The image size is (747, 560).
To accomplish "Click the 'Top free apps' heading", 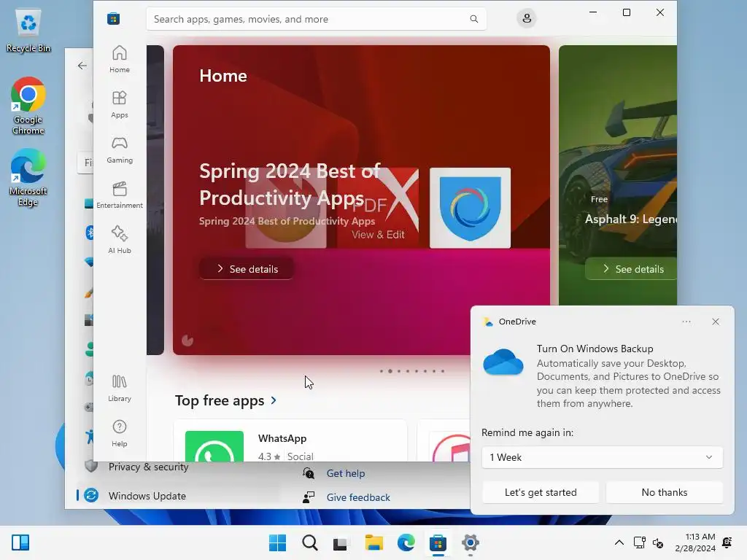I will (220, 400).
